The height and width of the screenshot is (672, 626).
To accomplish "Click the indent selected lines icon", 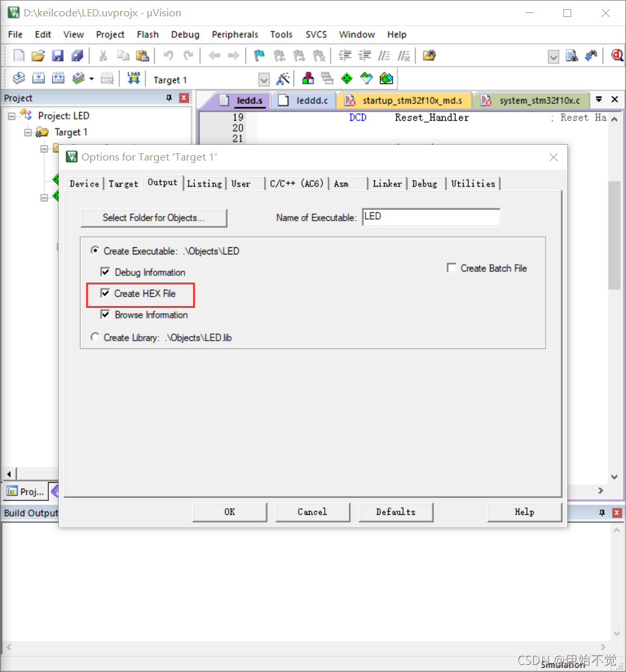I will tap(344, 55).
